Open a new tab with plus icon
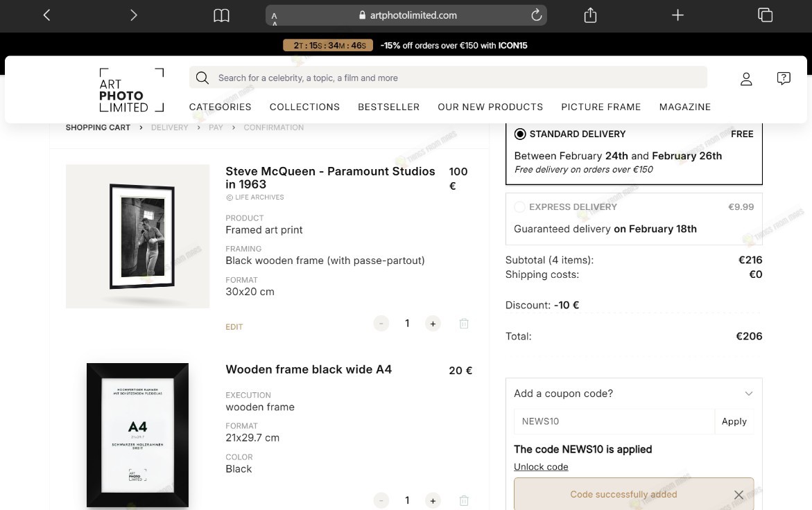Screen dimensions: 812x510 [677, 15]
